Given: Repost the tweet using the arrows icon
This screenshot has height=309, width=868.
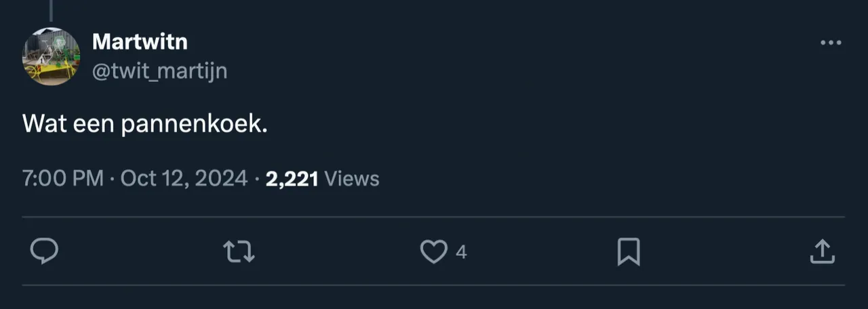Looking at the screenshot, I should pyautogui.click(x=239, y=252).
